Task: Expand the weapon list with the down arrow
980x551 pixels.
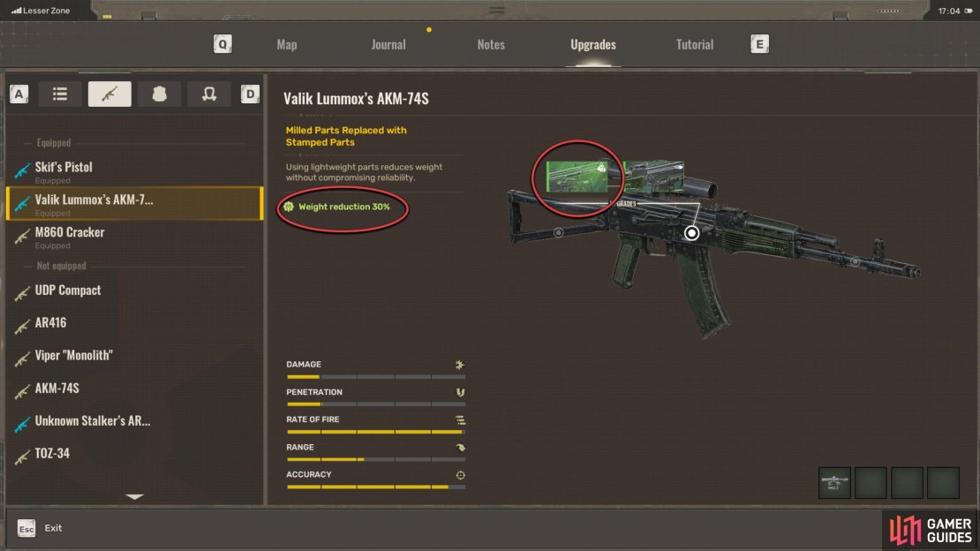Action: click(134, 496)
